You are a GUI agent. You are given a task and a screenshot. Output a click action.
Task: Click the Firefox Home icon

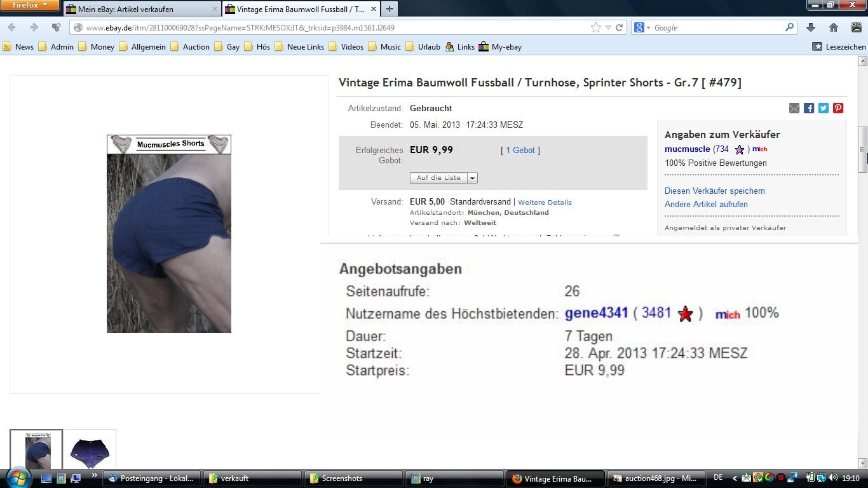(x=834, y=27)
